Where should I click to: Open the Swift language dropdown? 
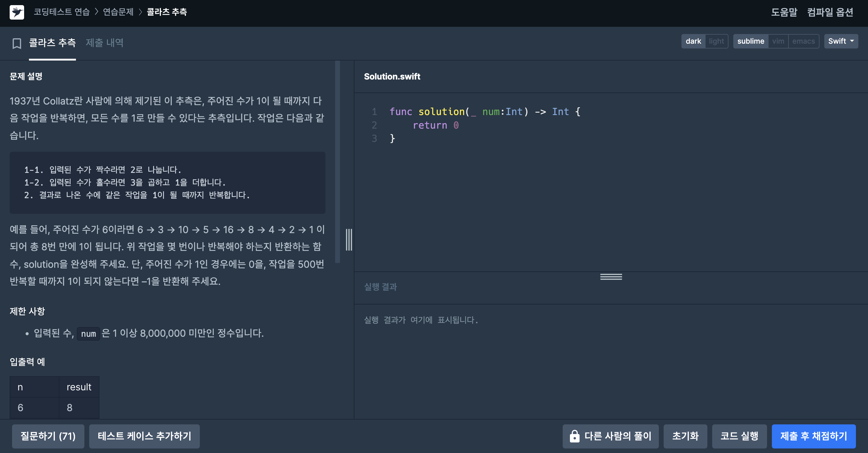[x=841, y=41]
